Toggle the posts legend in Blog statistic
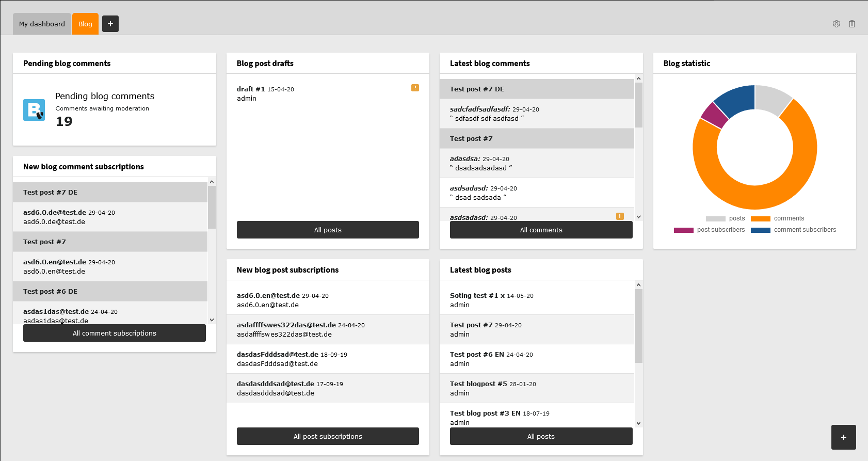 coord(725,218)
